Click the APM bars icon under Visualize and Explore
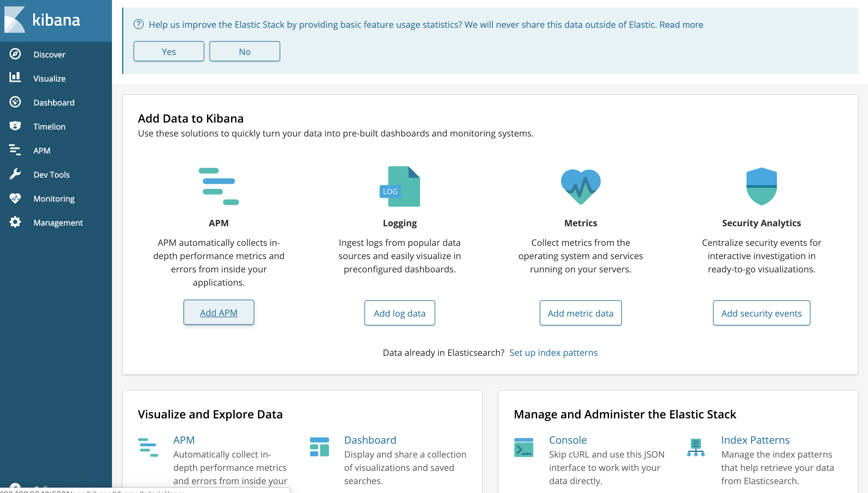Viewport: 868px width, 493px height. [x=148, y=447]
